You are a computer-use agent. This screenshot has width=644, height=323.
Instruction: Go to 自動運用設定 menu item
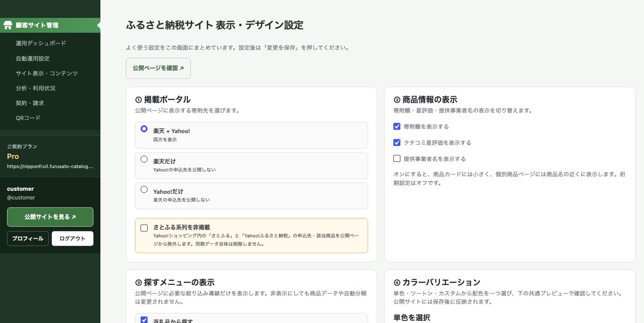click(33, 58)
